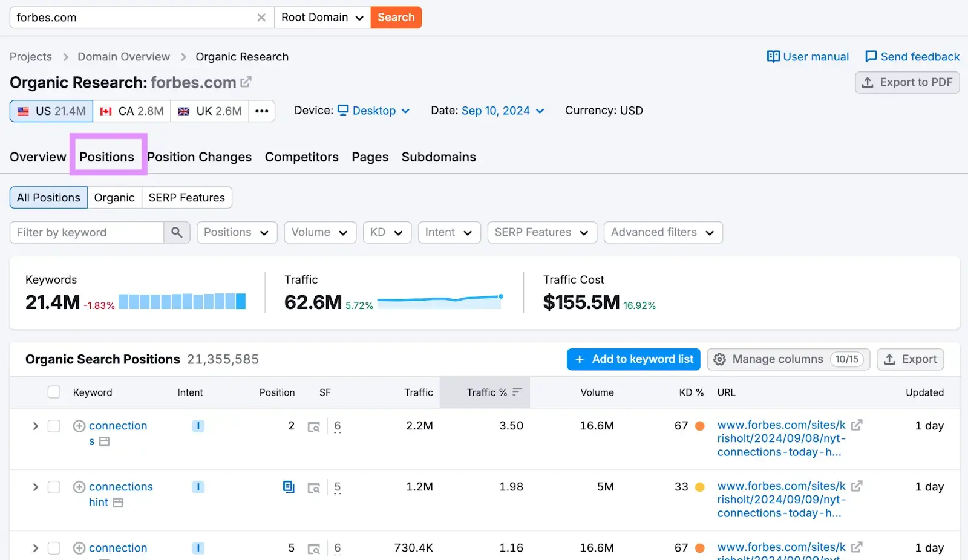Click the blue featured snippet icon in SF column
This screenshot has width=968, height=560.
(x=289, y=487)
